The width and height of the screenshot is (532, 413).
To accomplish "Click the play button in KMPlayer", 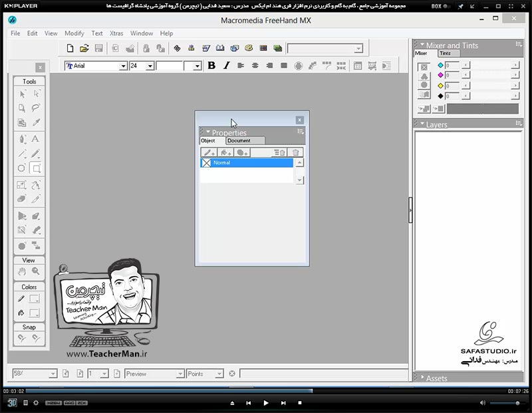I will (x=265, y=403).
